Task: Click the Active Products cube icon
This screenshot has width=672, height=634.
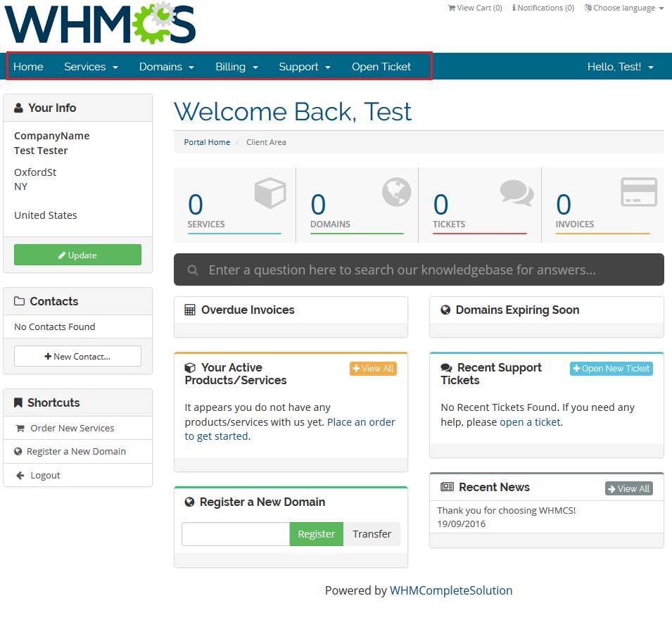Action: (x=190, y=368)
